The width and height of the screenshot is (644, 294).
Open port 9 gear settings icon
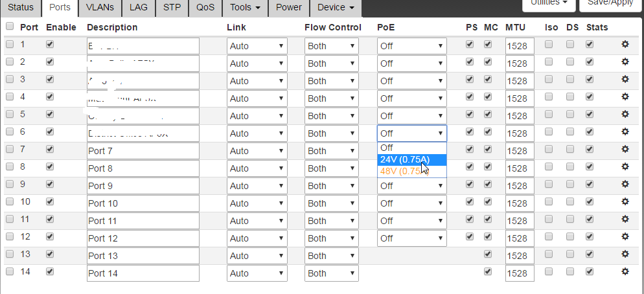(x=625, y=185)
